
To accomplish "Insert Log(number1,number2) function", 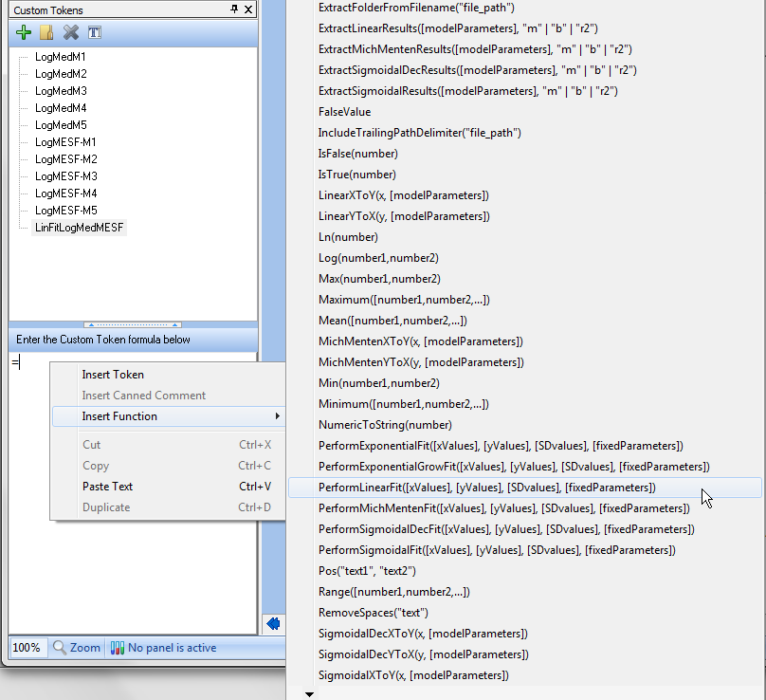I will click(x=378, y=258).
